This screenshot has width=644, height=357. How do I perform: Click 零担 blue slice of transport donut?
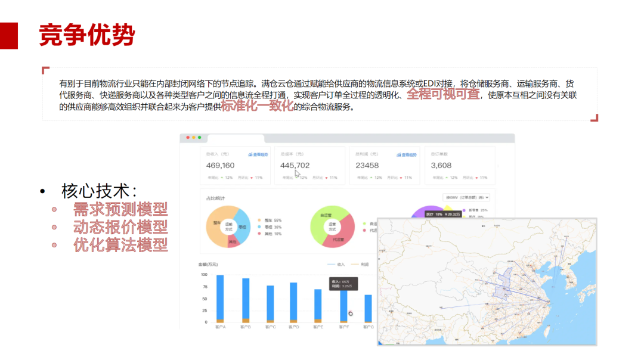[x=244, y=226]
